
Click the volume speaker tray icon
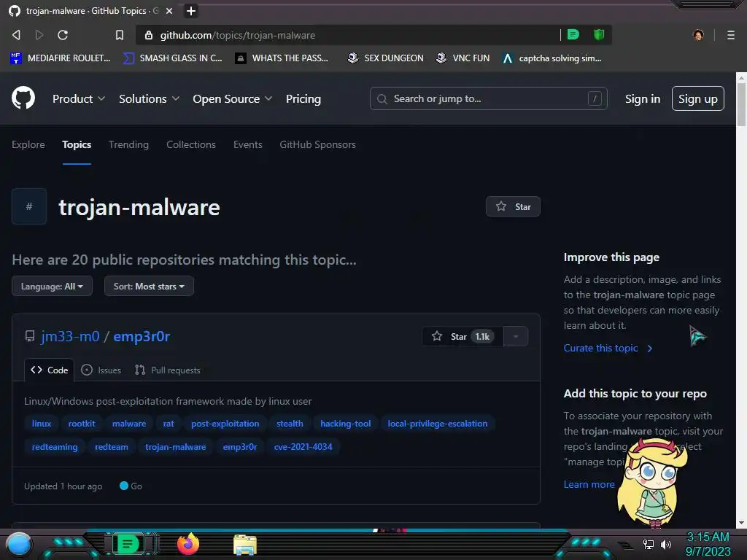665,544
